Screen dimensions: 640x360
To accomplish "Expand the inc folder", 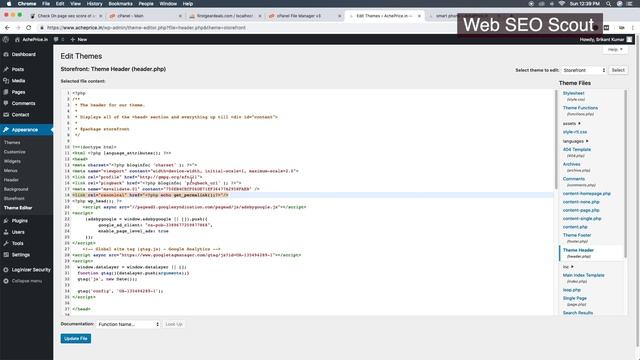I will tap(568, 267).
